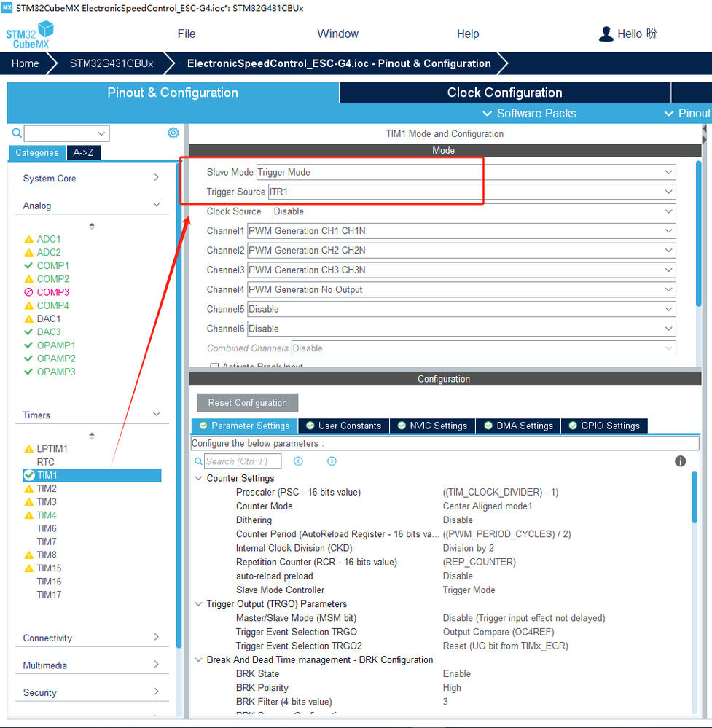Collapse Trigger Output (TRGO) Parameters group

coord(198,604)
